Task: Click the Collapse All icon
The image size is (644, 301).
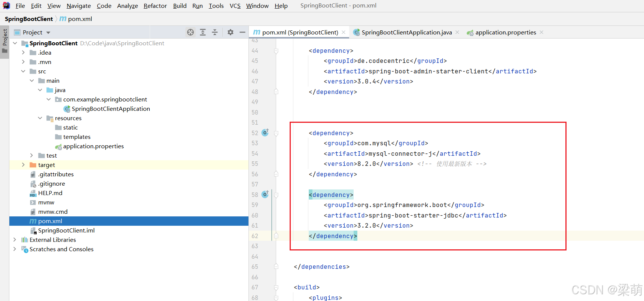Action: click(215, 32)
